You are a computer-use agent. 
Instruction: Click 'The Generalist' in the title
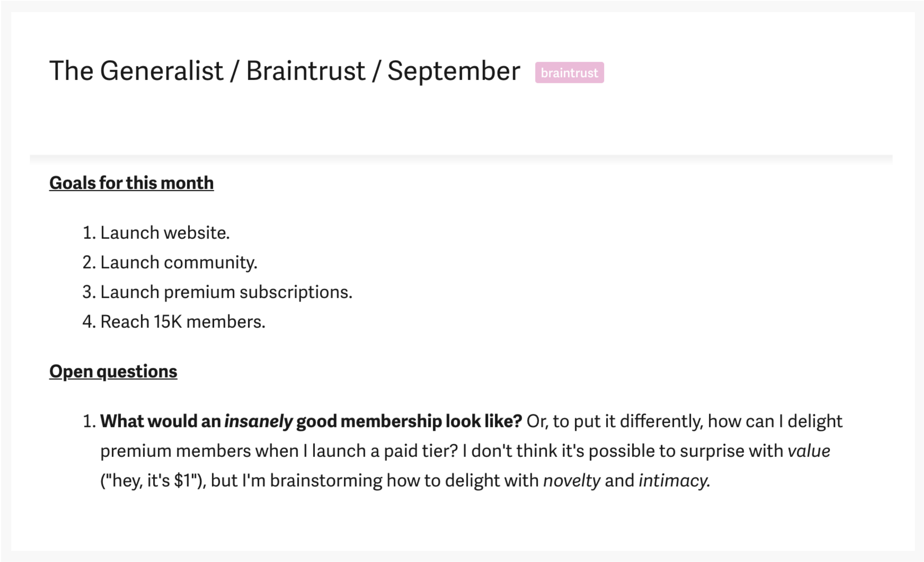click(136, 71)
